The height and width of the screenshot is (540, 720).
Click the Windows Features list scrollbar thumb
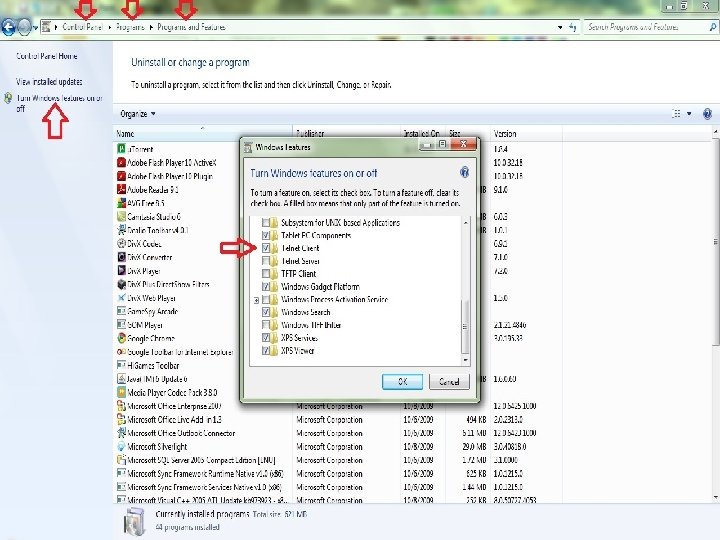(x=465, y=326)
